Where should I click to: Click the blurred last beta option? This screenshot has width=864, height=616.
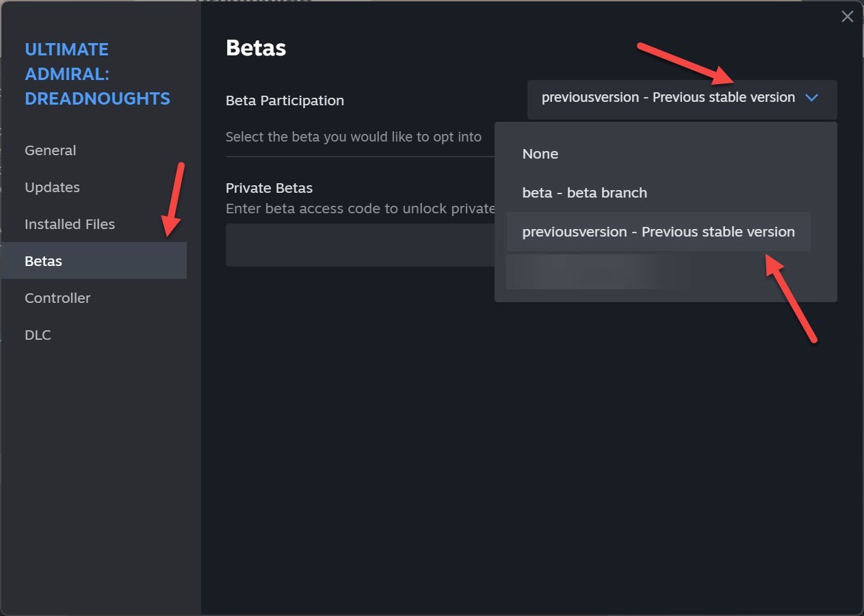coord(588,271)
